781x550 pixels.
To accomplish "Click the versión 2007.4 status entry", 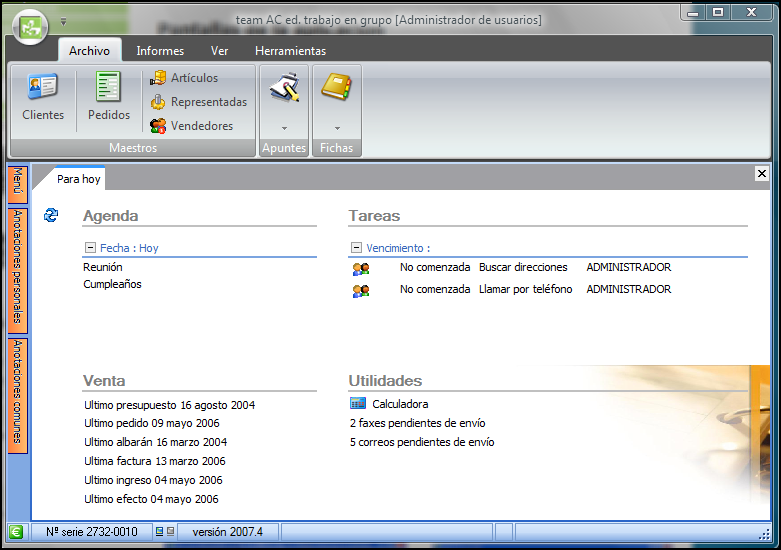I will 228,532.
